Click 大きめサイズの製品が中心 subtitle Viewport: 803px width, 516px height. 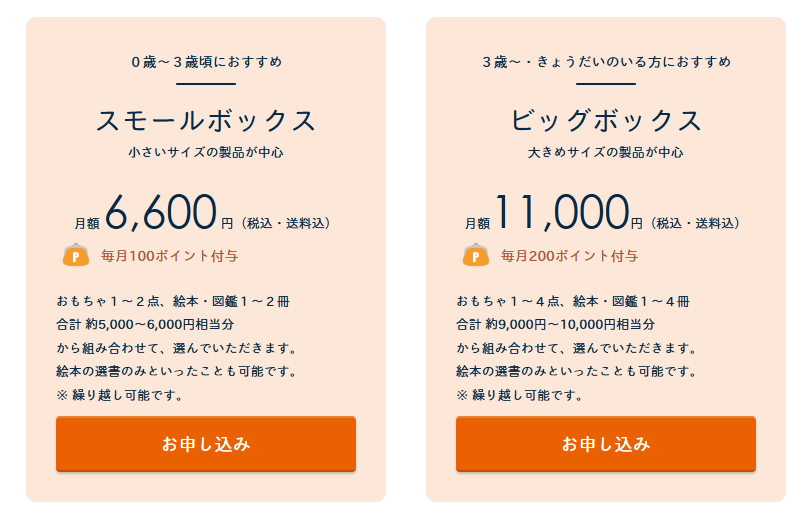click(x=606, y=153)
